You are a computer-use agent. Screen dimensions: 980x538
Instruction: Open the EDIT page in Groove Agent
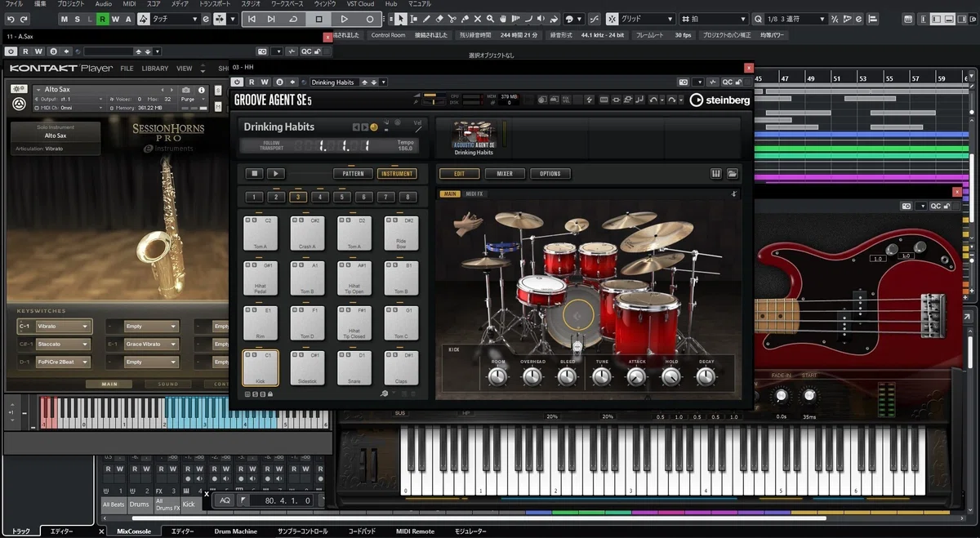tap(459, 174)
